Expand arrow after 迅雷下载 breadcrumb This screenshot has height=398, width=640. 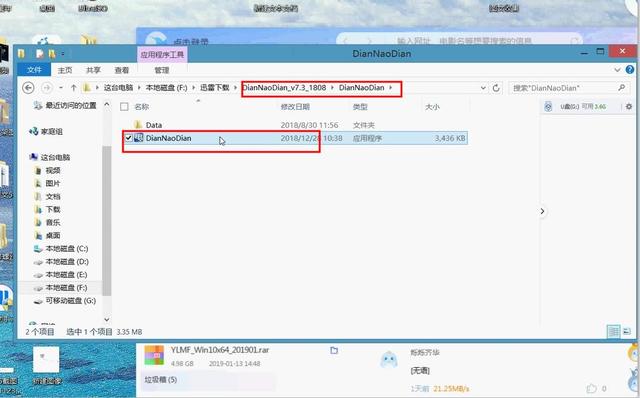pyautogui.click(x=236, y=87)
